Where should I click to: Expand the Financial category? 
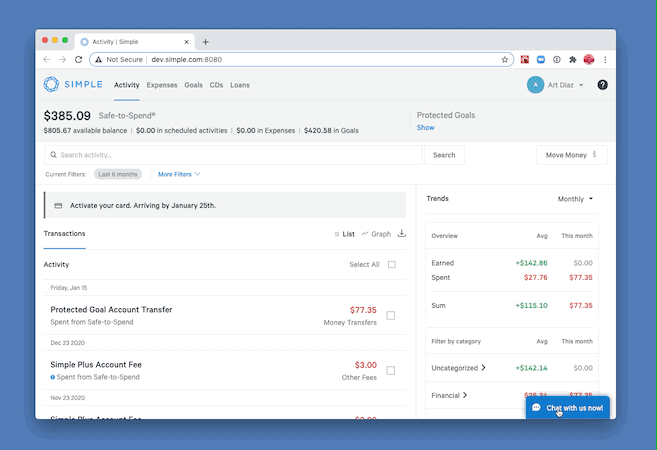point(449,395)
